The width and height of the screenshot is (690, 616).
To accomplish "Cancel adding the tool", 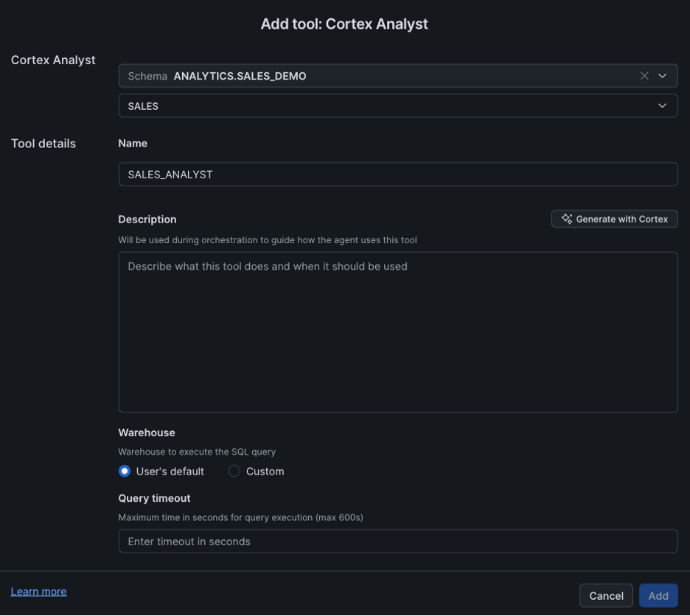I will (606, 596).
